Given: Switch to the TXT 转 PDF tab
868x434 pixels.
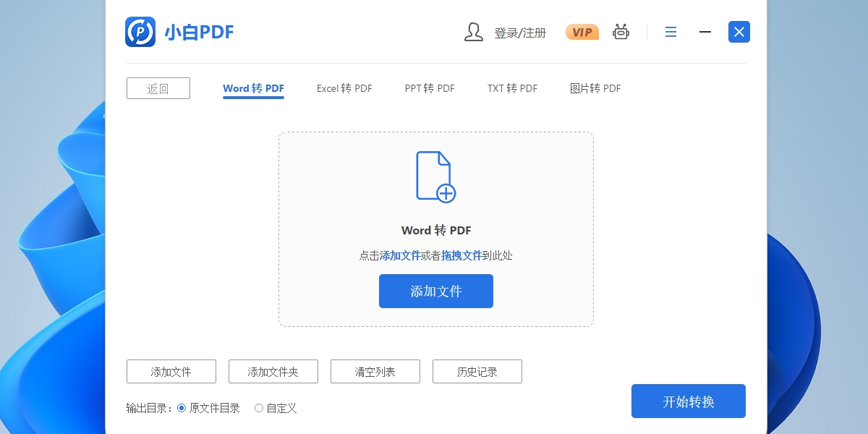Looking at the screenshot, I should (512, 88).
